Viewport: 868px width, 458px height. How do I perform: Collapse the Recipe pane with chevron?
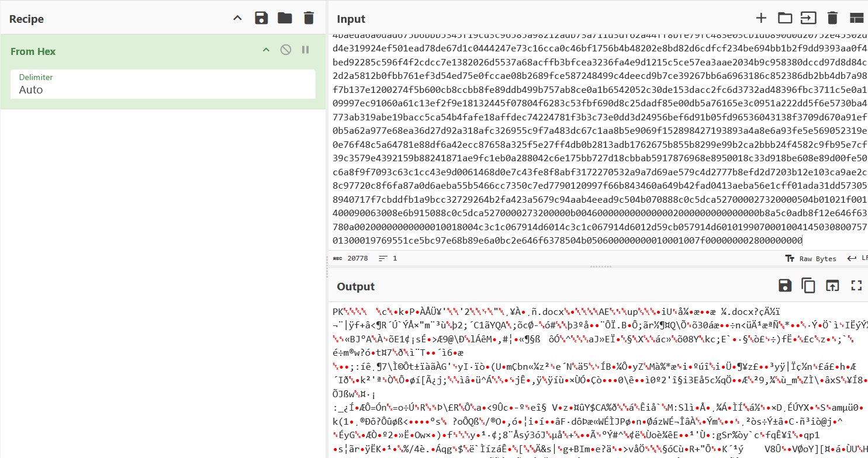tap(237, 18)
